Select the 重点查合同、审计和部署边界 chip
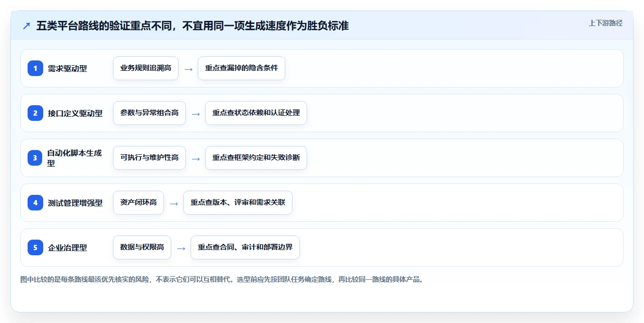Image resolution: width=644 pixels, height=323 pixels. tap(245, 247)
